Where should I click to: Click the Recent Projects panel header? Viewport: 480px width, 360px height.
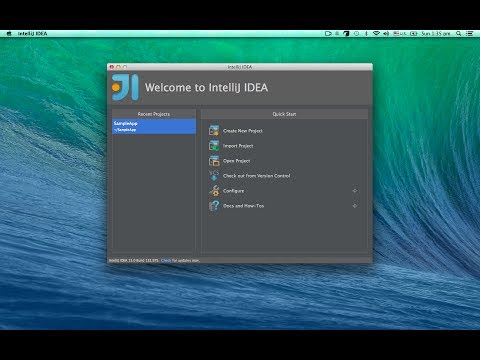154,114
